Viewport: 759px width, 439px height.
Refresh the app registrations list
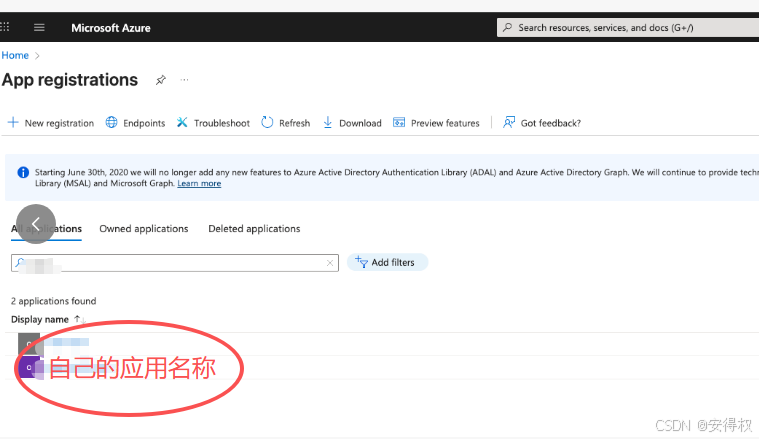point(286,123)
